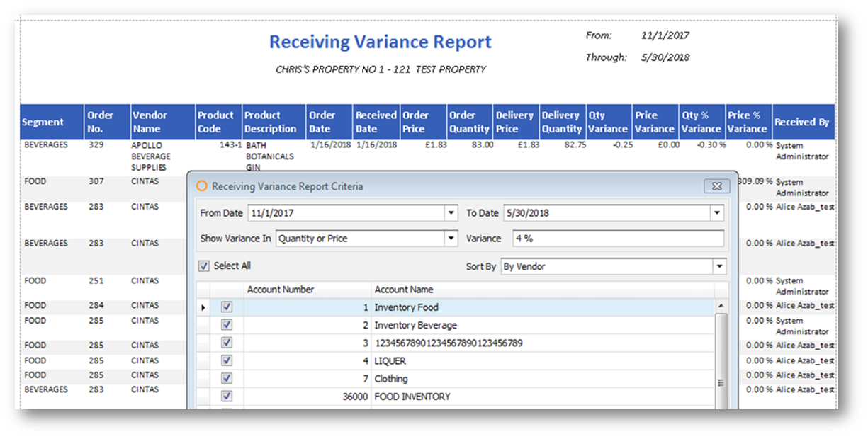Click the Variance percentage input field
The width and height of the screenshot is (868, 439).
click(x=618, y=239)
